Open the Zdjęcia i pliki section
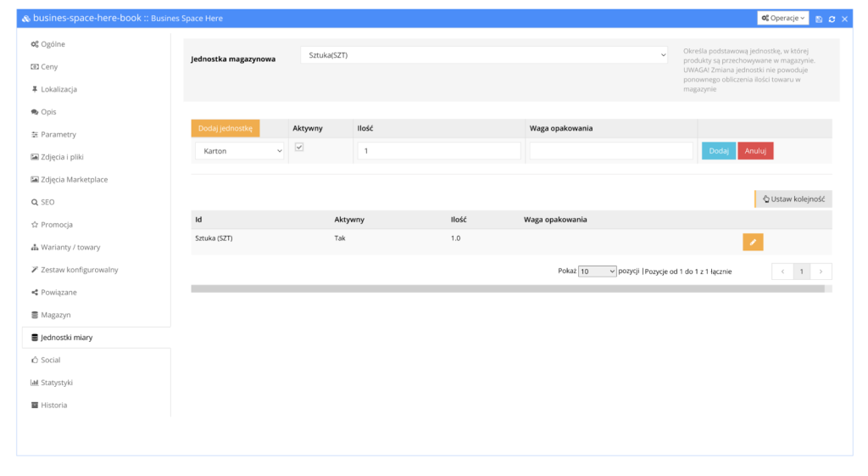The image size is (868, 476). click(62, 157)
